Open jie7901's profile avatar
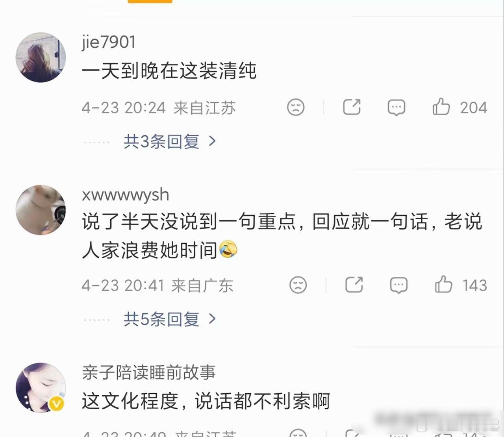This screenshot has width=504, height=437. tap(41, 57)
